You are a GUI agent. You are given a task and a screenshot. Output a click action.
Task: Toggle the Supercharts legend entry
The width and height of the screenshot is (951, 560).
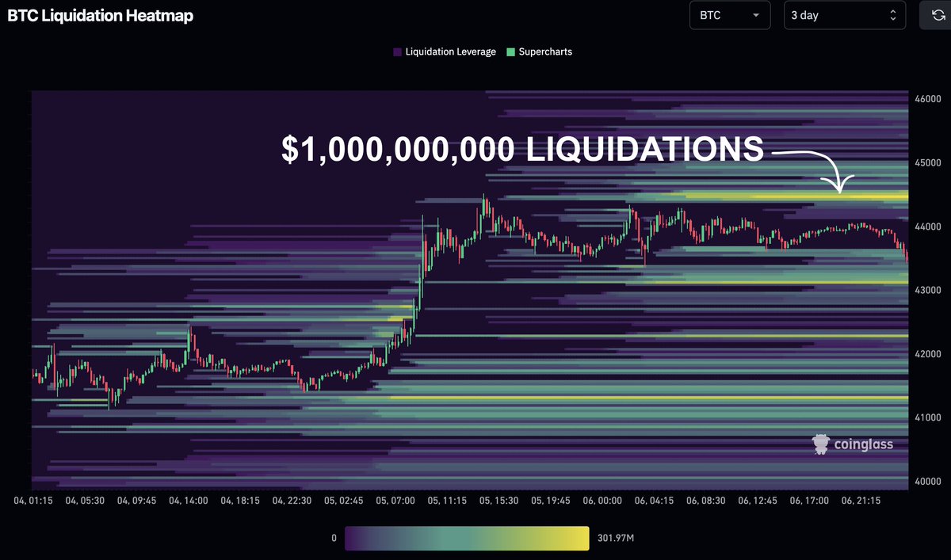(539, 51)
